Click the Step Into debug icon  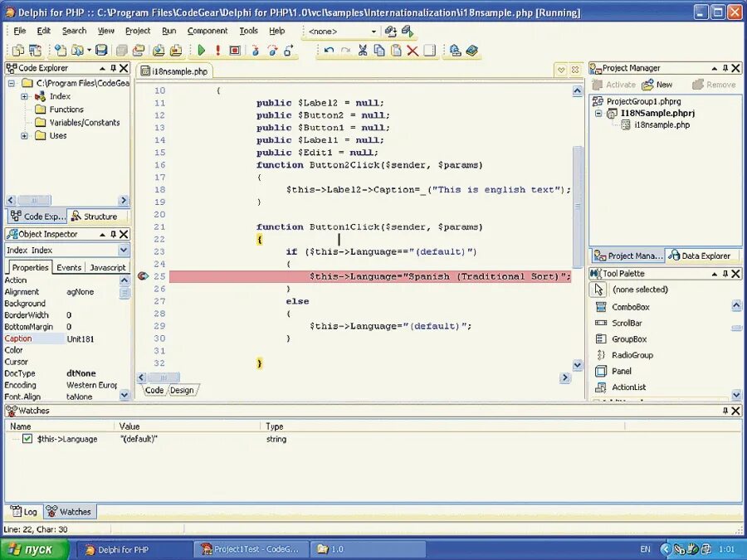click(256, 50)
